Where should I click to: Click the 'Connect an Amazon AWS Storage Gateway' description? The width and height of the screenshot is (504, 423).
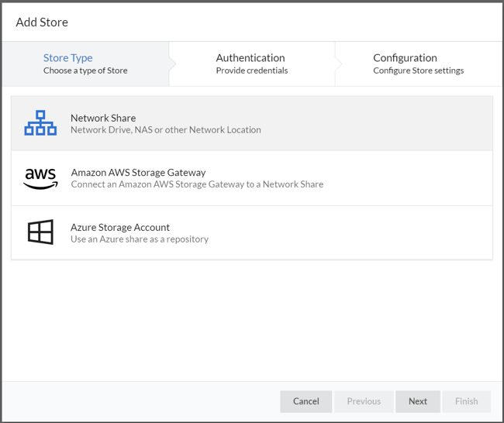click(x=197, y=184)
